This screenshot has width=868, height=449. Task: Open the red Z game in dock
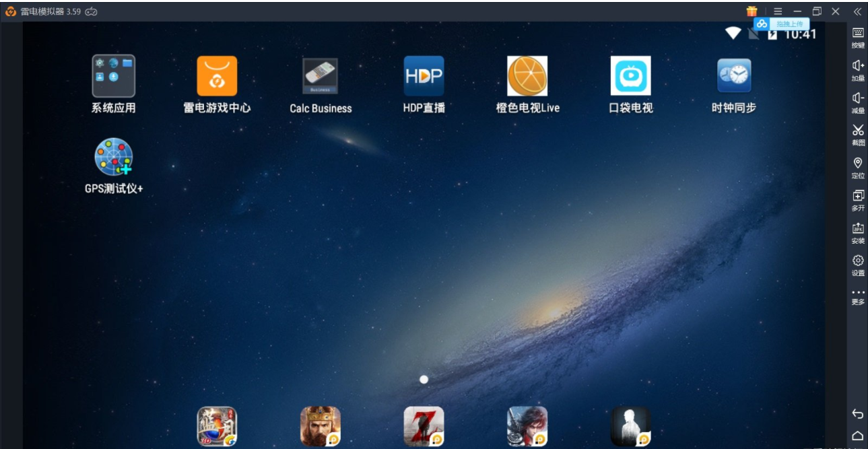(x=424, y=427)
